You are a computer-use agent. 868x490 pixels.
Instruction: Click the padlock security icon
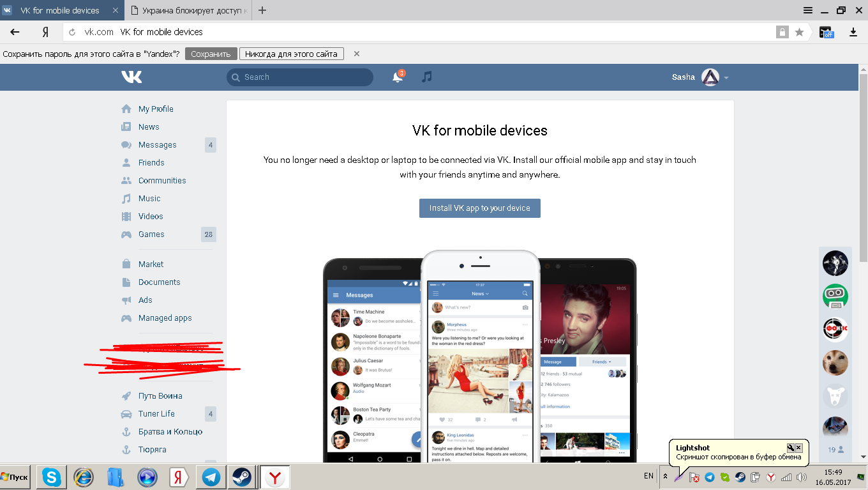point(782,32)
